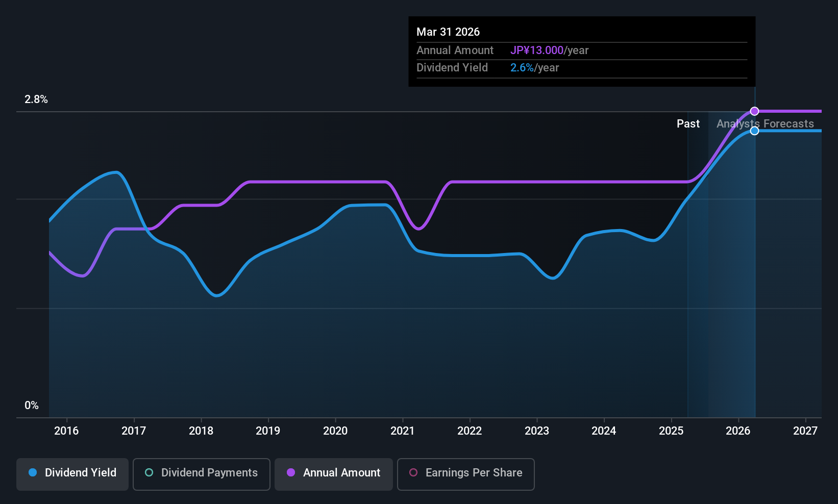This screenshot has height=504, width=838.
Task: Select the blue Dividend Yield data point marker
Action: click(754, 131)
